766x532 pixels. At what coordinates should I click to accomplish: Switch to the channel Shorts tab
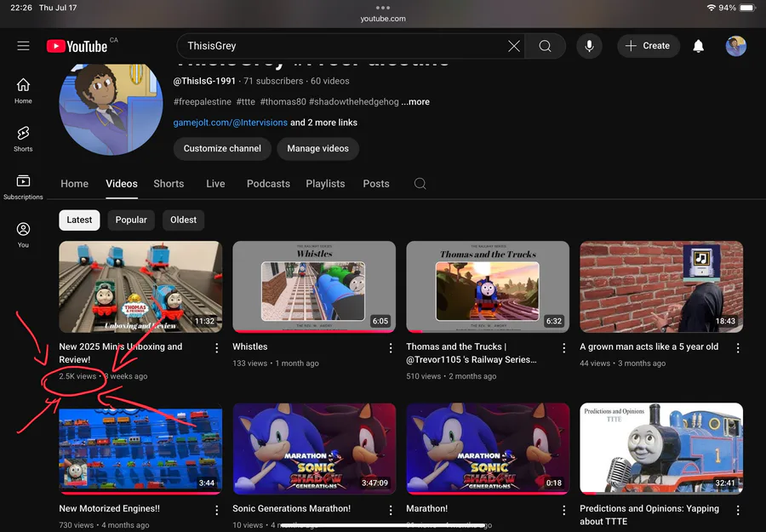tap(169, 184)
